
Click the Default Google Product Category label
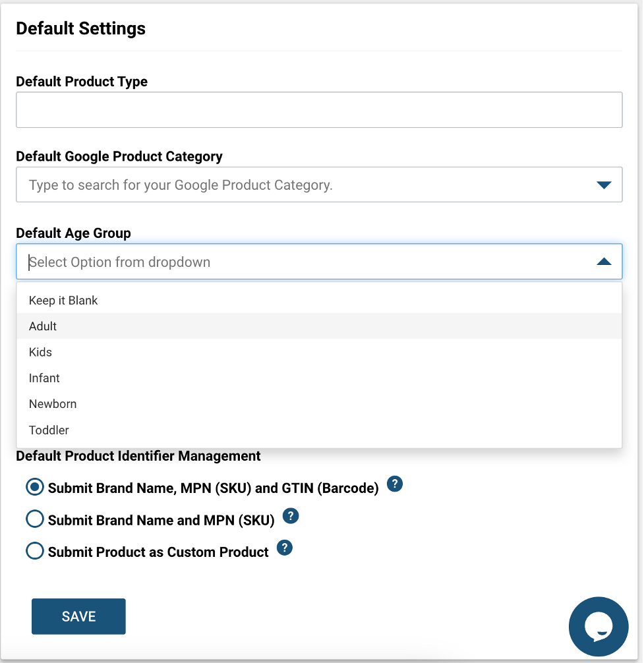coord(119,156)
